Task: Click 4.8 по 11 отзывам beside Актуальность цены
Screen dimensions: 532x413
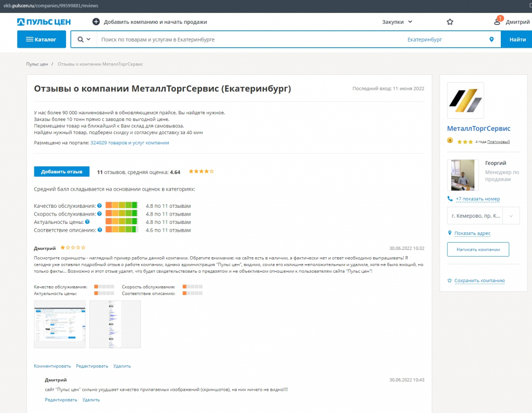Action: click(168, 222)
